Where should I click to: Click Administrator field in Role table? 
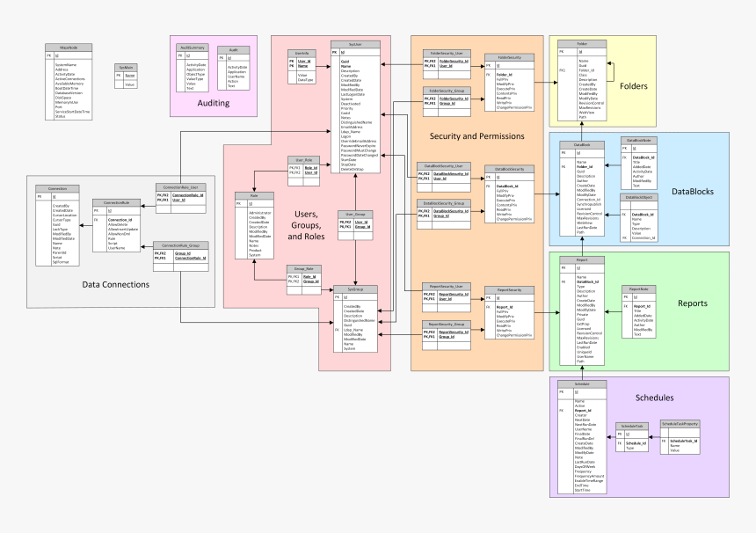coord(260,213)
